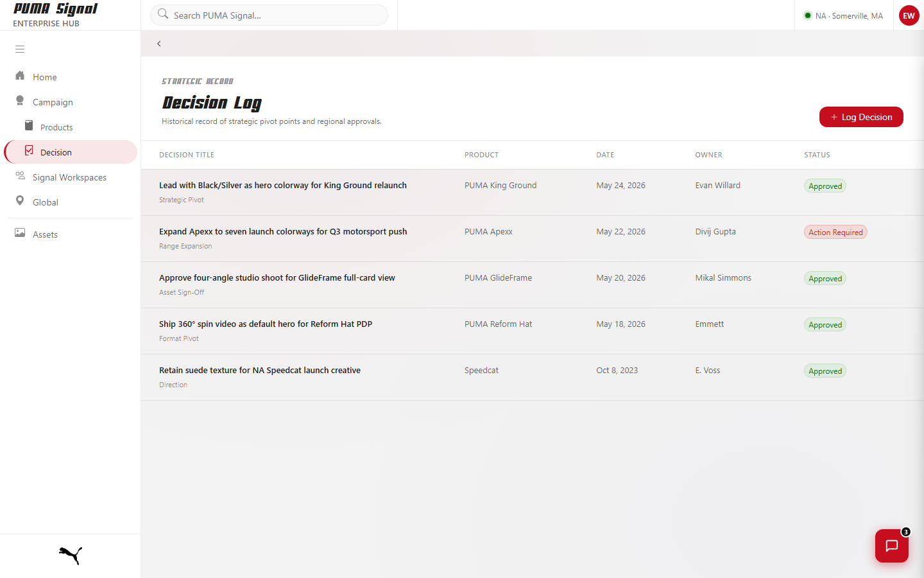
Task: Sort by Decision Title column header
Action: 187,155
